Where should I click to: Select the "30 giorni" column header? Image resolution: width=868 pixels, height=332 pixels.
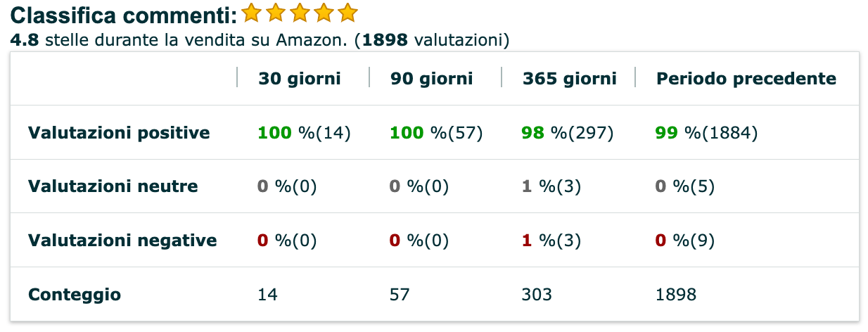pyautogui.click(x=300, y=78)
